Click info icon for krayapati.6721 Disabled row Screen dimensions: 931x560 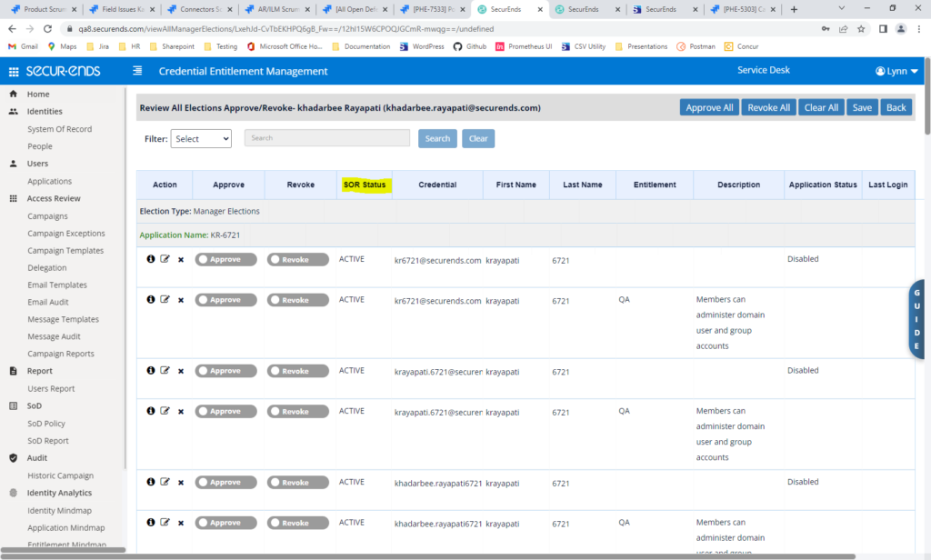pyautogui.click(x=151, y=371)
